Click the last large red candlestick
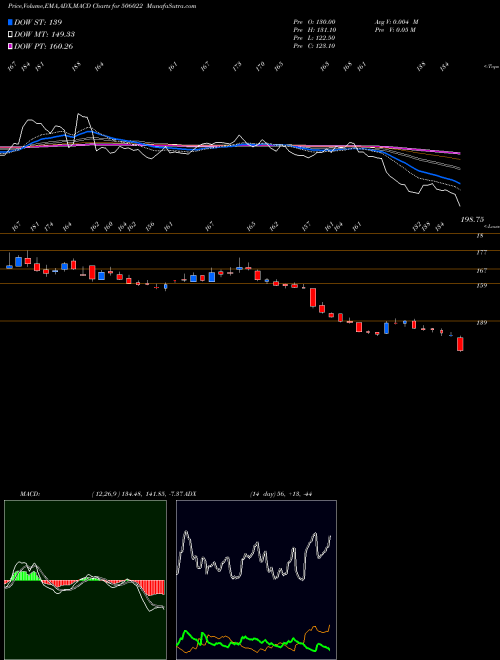500x660 pixels. pyautogui.click(x=460, y=343)
